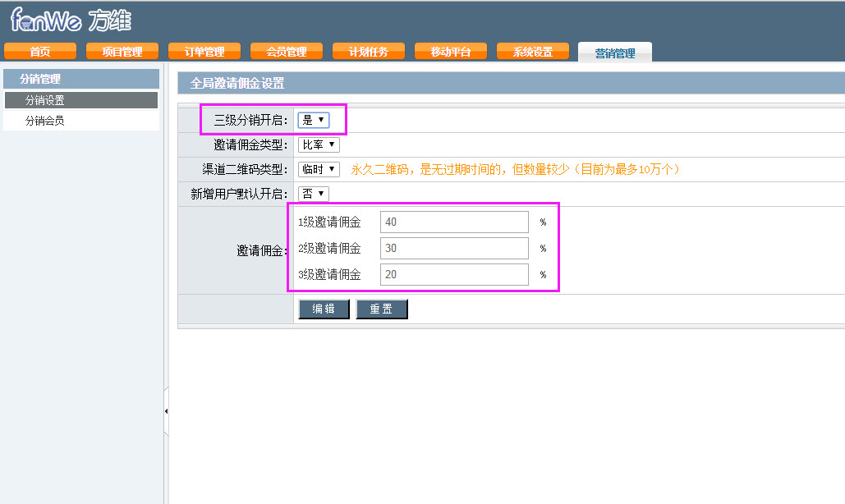Focus the 1级邀请佣金 input field
This screenshot has height=504, width=845.
[x=454, y=222]
